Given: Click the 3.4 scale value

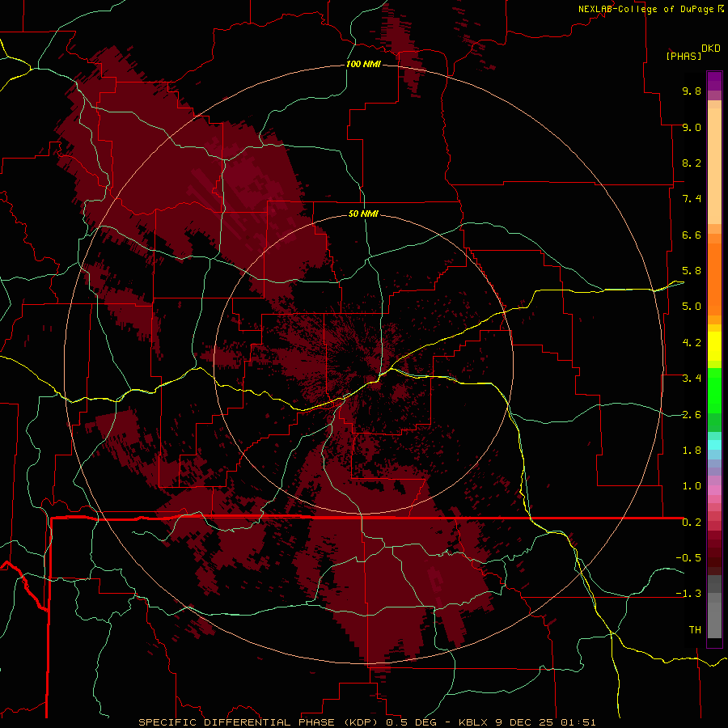Looking at the screenshot, I should coord(692,379).
